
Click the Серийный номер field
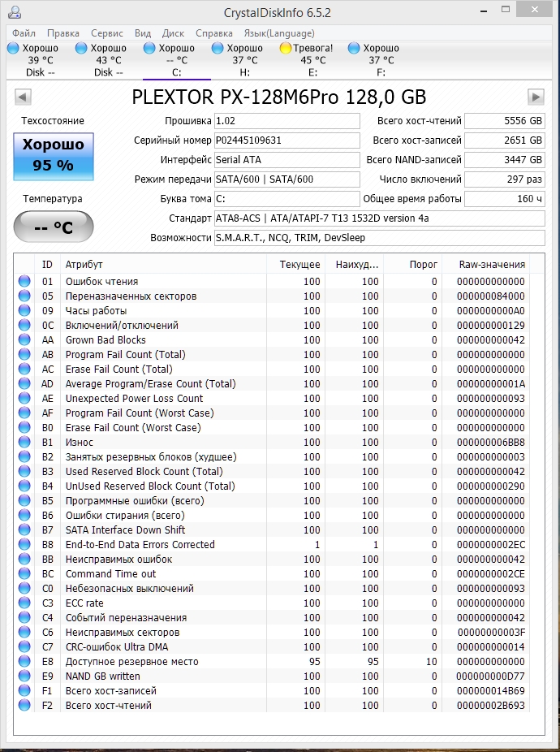pyautogui.click(x=286, y=140)
